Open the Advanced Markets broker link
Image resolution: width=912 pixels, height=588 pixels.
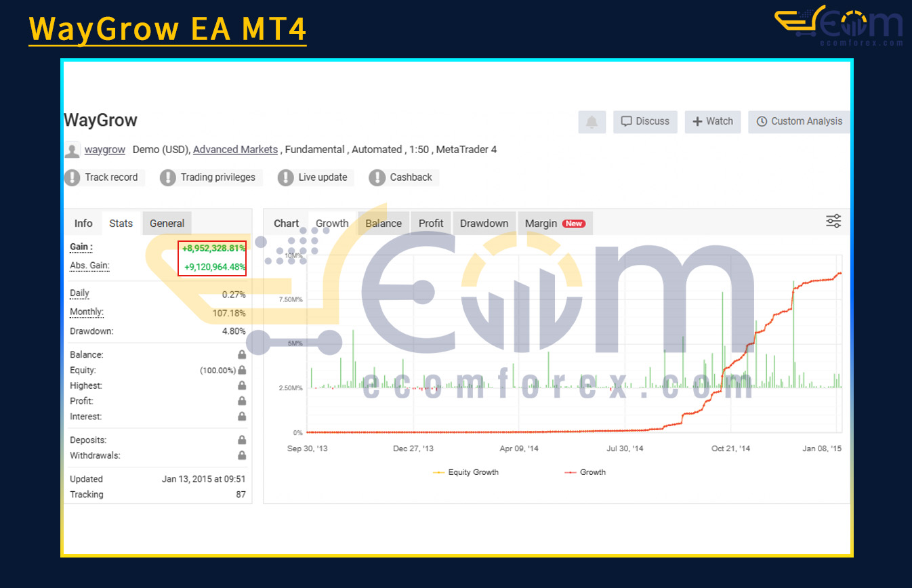tap(235, 150)
